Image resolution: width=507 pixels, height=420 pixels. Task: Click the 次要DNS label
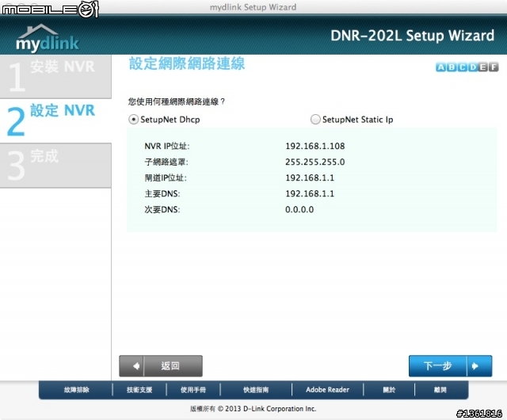162,209
